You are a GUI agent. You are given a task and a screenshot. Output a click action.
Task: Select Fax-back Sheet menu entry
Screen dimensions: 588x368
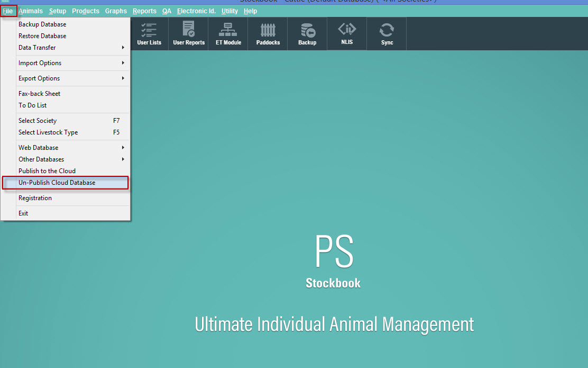pyautogui.click(x=66, y=94)
